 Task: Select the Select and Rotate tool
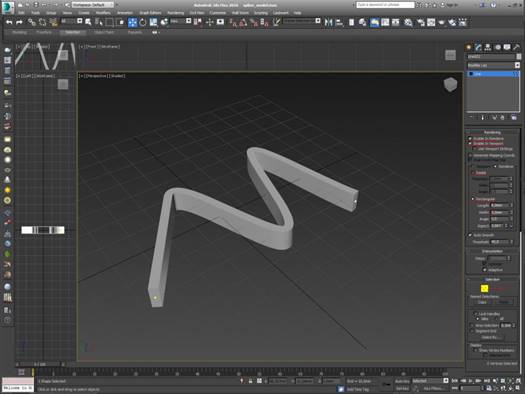coord(143,22)
